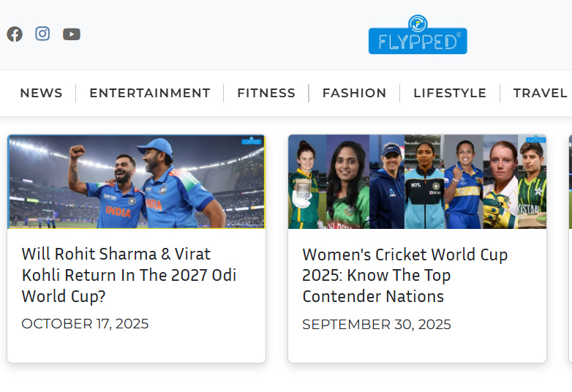Open the Rohit Sharma and Virat Kohli thumbnail
This screenshot has width=572, height=392.
pyautogui.click(x=137, y=181)
